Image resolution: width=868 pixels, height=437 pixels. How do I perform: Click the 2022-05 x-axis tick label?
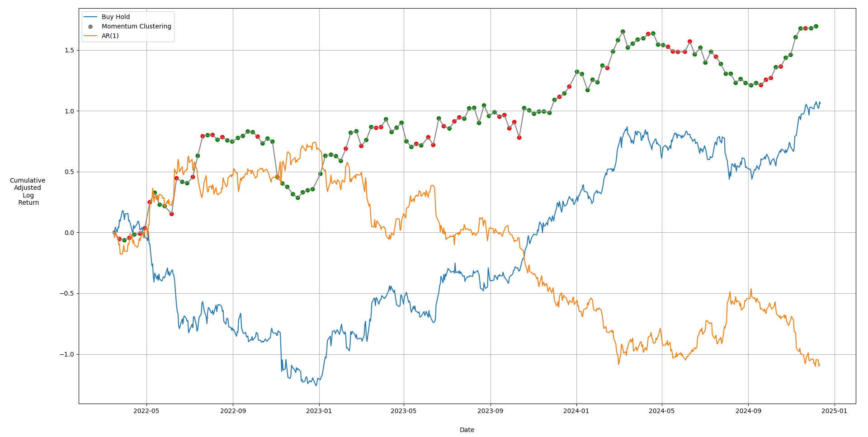point(146,411)
